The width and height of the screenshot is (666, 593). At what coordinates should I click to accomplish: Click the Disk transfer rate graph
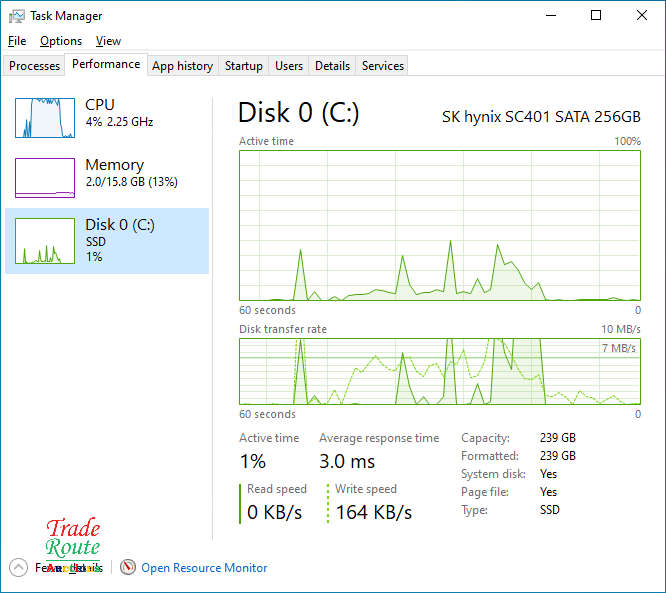point(440,371)
